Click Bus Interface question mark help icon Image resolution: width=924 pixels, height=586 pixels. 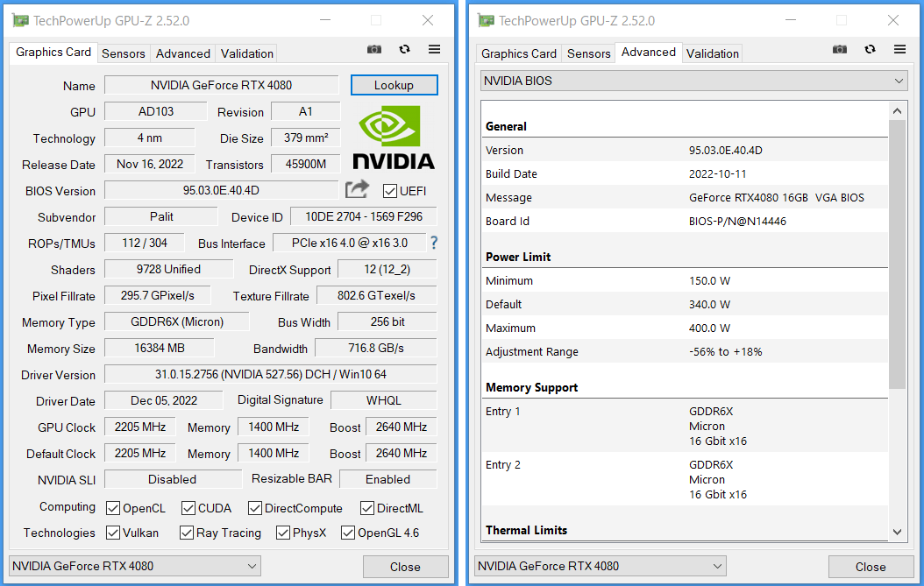(x=434, y=243)
